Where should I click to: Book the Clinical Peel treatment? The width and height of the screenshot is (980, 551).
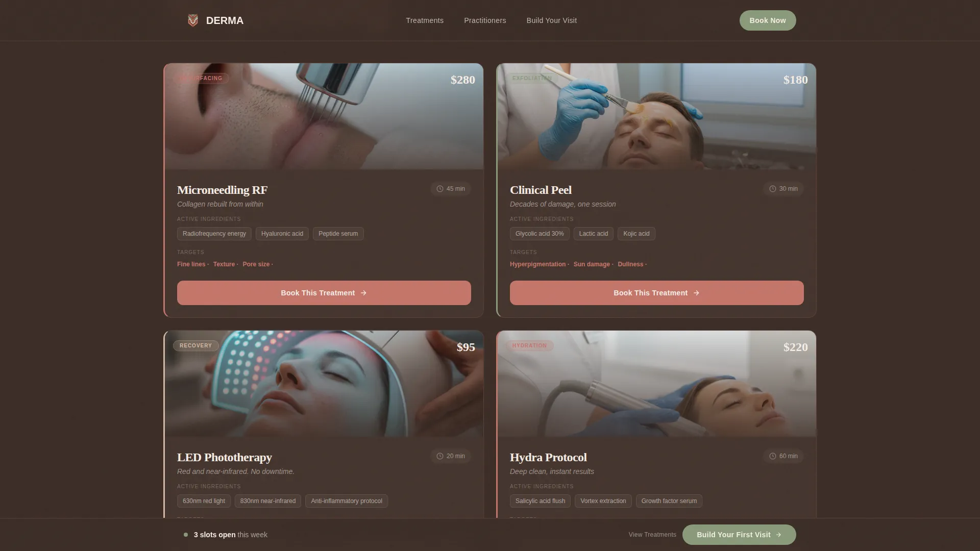pos(657,293)
